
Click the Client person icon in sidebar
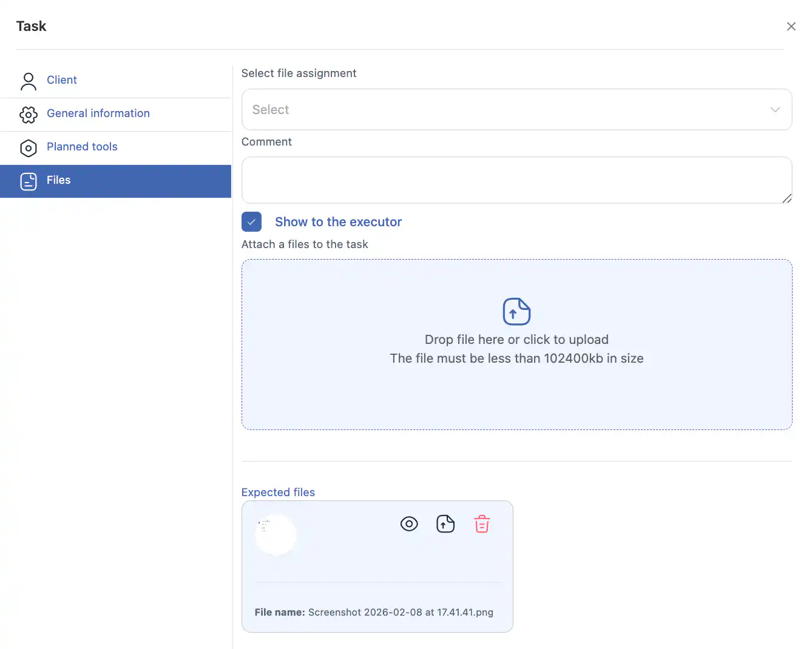point(29,81)
